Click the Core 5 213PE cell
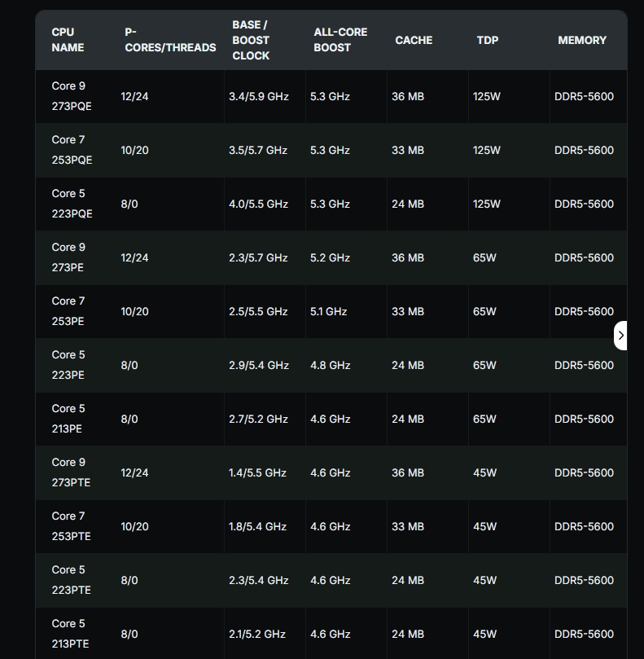Image resolution: width=644 pixels, height=659 pixels. (x=68, y=419)
